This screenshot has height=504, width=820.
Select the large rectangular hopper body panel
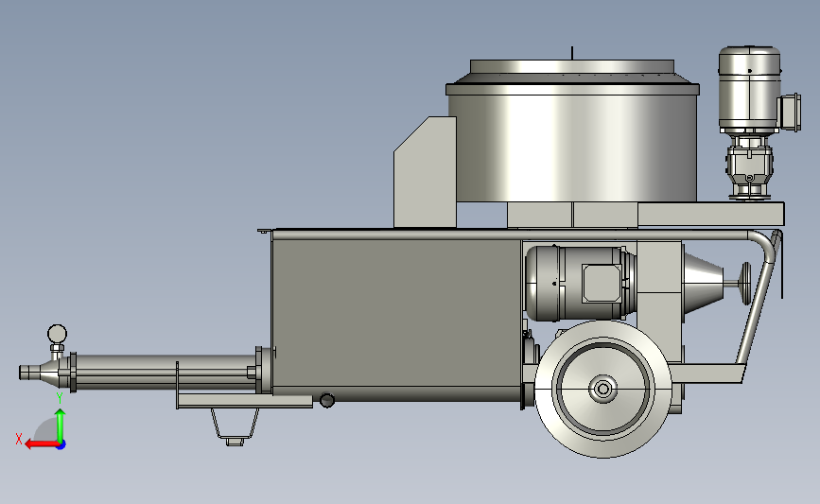coord(396,314)
